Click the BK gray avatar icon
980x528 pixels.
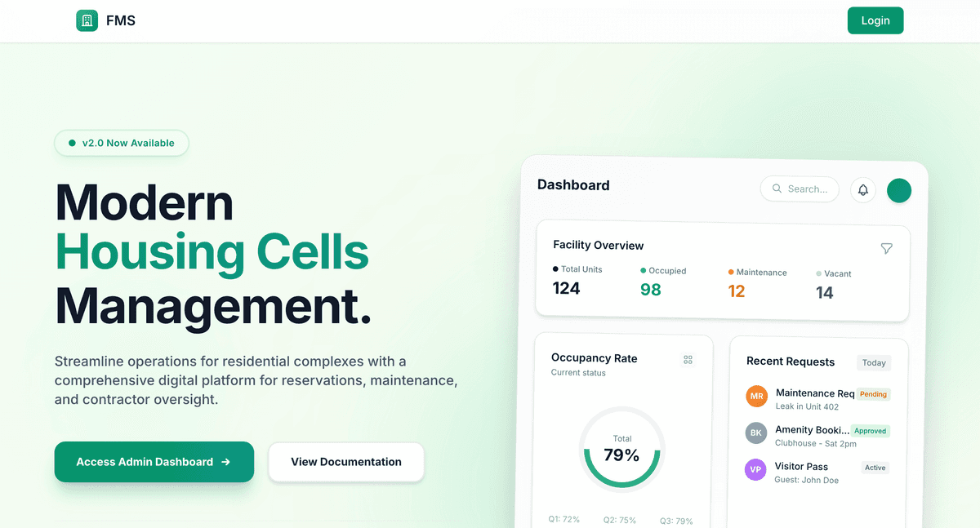(x=756, y=433)
